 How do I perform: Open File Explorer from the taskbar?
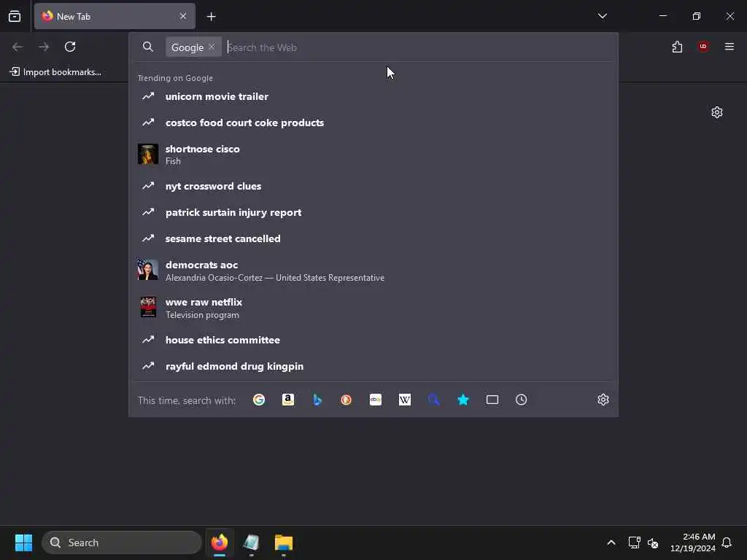[x=284, y=542]
